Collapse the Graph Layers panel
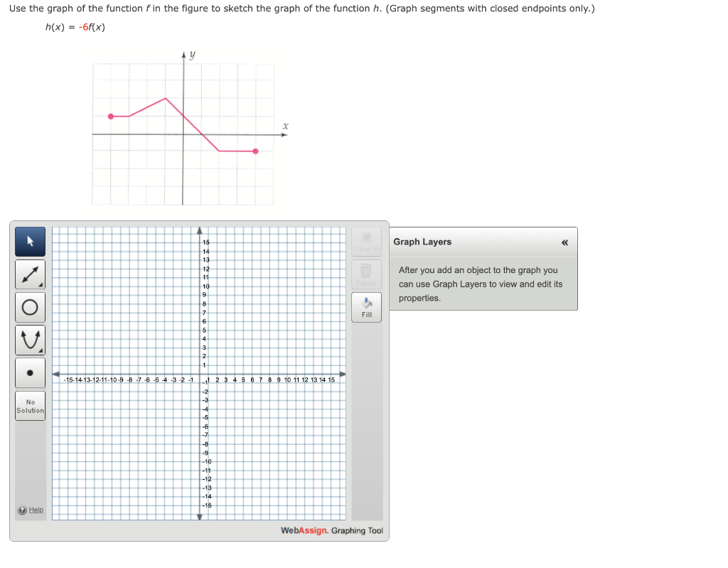728x568 pixels. 564,242
